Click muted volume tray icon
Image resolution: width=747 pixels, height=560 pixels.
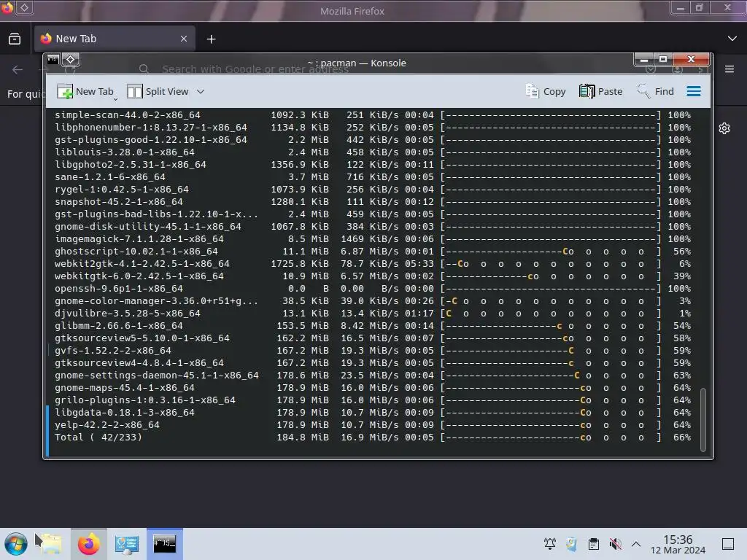pyautogui.click(x=615, y=544)
